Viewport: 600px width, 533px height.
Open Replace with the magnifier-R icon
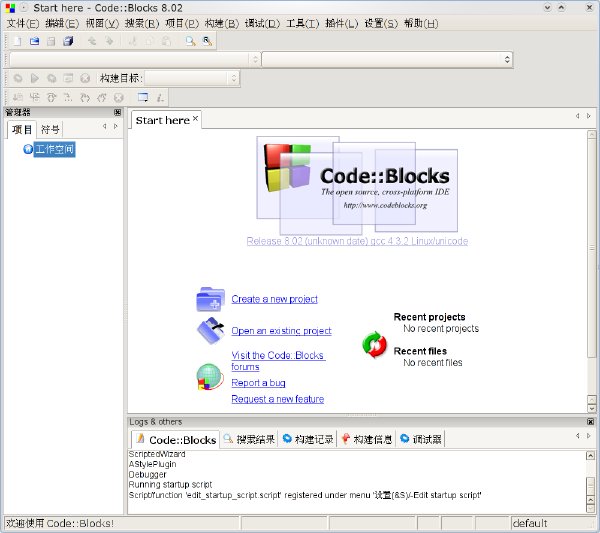click(x=207, y=41)
